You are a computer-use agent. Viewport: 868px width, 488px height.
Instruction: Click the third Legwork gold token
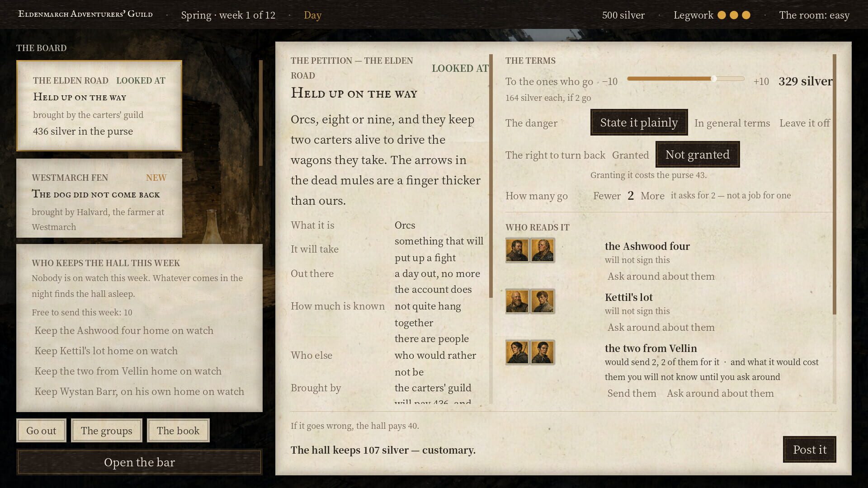click(746, 15)
